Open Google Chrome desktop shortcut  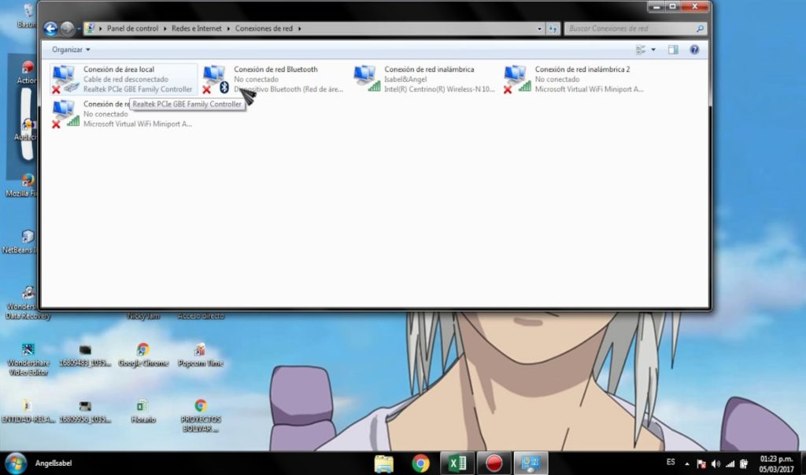click(143, 356)
